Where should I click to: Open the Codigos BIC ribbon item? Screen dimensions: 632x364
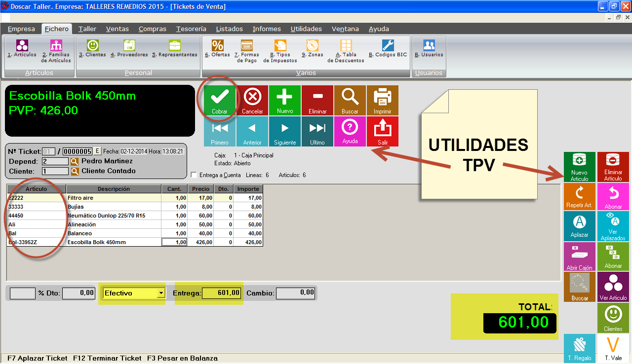[x=388, y=48]
